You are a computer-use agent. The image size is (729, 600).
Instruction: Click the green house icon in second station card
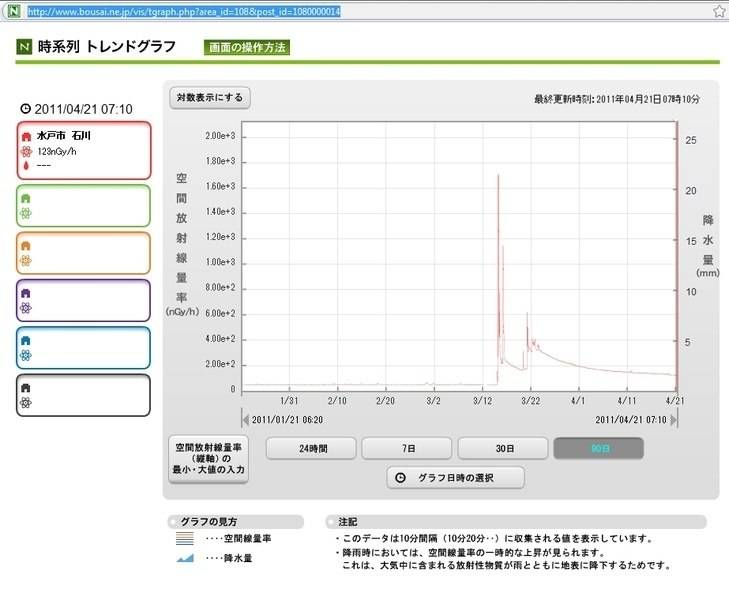(26, 198)
